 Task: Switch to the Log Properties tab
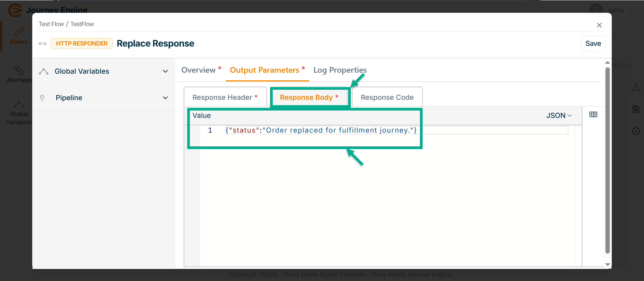point(340,70)
